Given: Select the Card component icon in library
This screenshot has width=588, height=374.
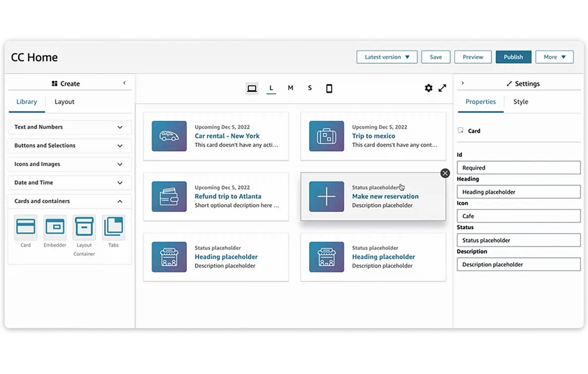Looking at the screenshot, I should [26, 227].
